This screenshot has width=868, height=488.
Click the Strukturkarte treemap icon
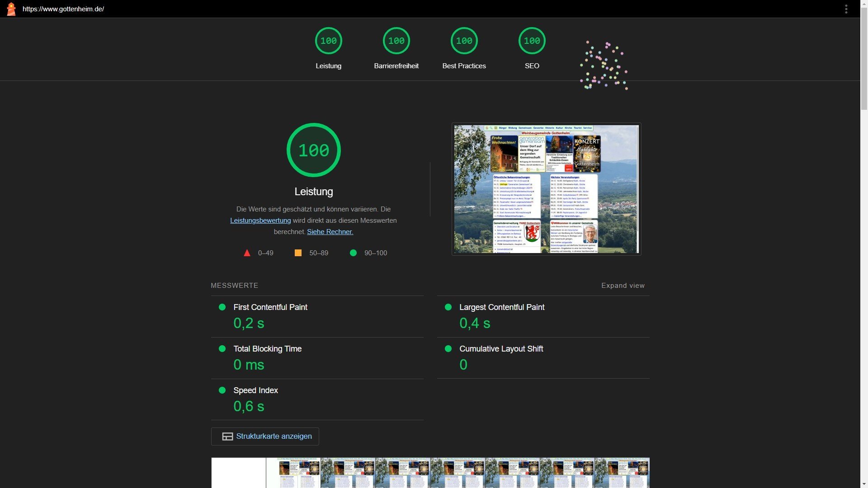pos(227,436)
